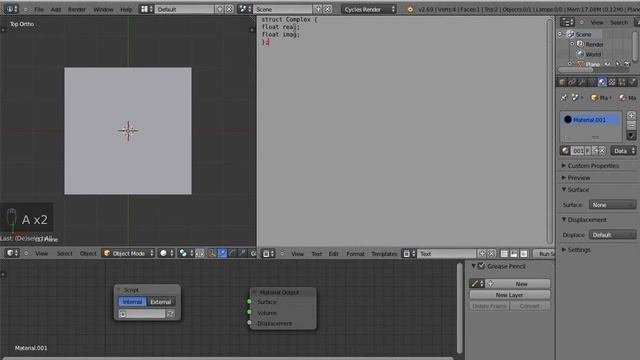The image size is (640, 360).
Task: Select Internal mode on the Script node
Action: point(132,302)
